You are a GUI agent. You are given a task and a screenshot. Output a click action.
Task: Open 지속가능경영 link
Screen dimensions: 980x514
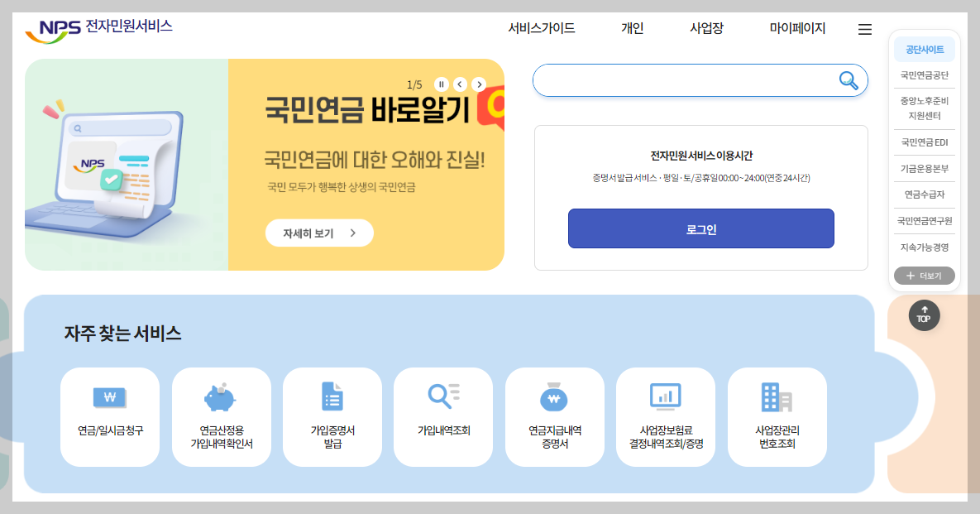click(925, 247)
